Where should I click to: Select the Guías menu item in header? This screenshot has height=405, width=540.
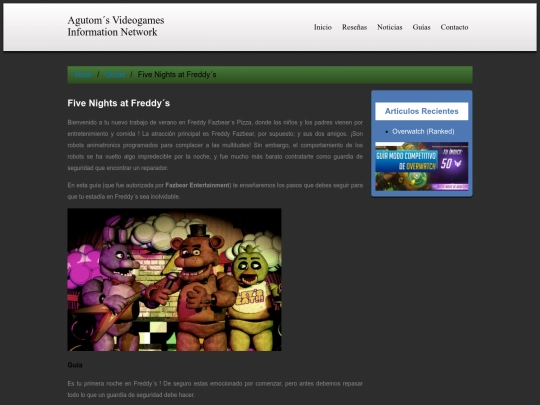pos(421,27)
